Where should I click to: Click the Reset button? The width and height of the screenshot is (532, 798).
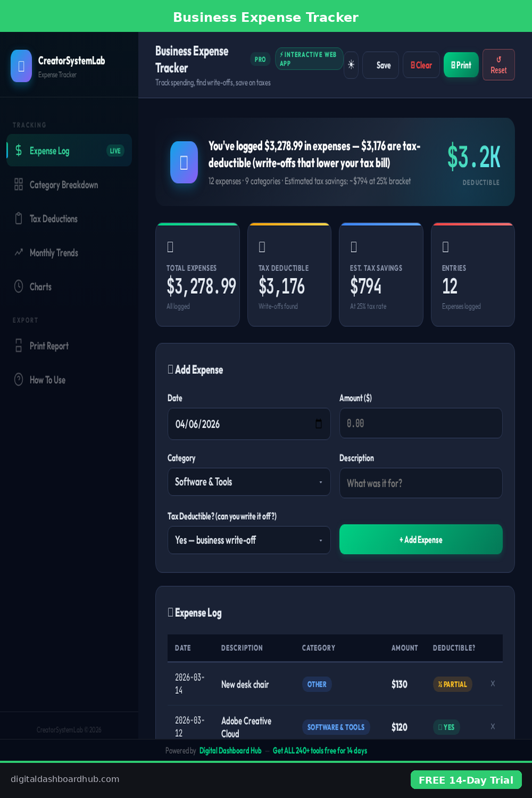[498, 65]
